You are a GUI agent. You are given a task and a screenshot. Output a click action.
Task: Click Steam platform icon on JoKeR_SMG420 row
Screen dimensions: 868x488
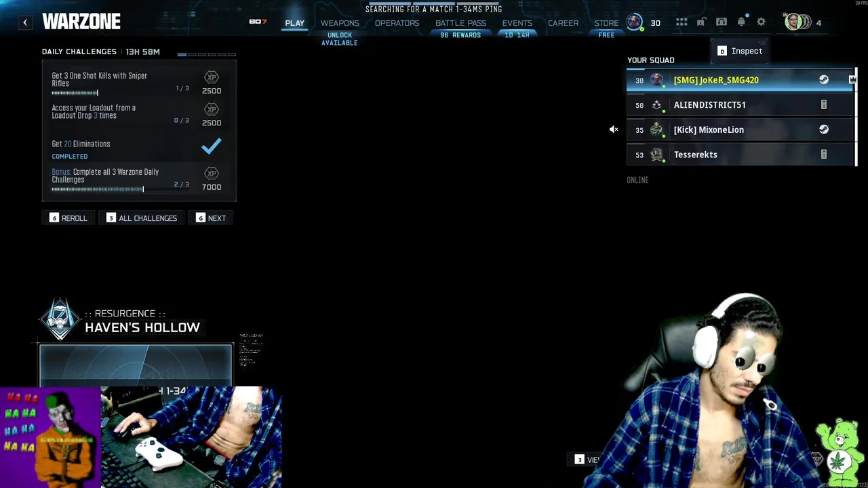824,80
